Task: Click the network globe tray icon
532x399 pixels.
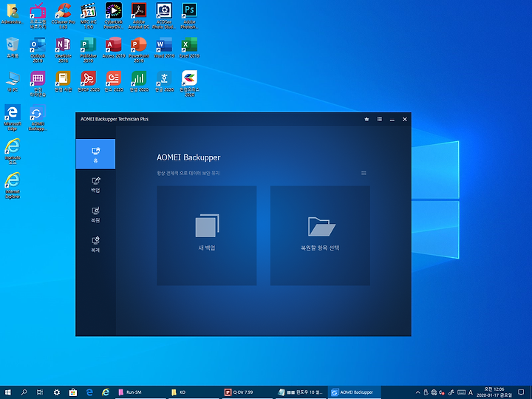Action: click(434, 392)
